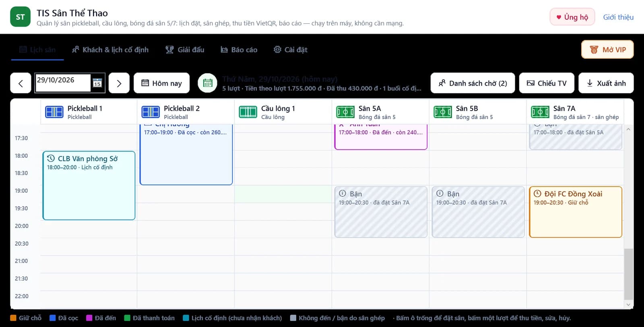Image resolution: width=644 pixels, height=327 pixels.
Task: Click the scrollbar down arrow
Action: pos(628,304)
